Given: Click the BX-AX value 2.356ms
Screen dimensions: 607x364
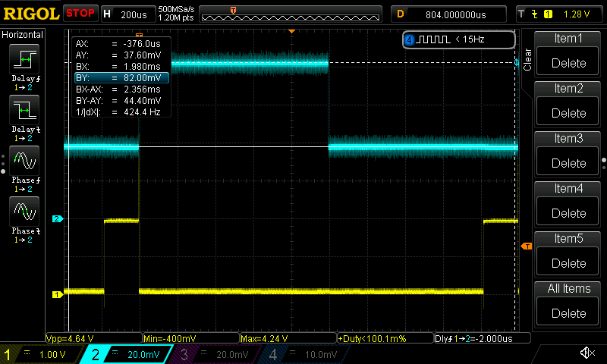Looking at the screenshot, I should 142,89.
